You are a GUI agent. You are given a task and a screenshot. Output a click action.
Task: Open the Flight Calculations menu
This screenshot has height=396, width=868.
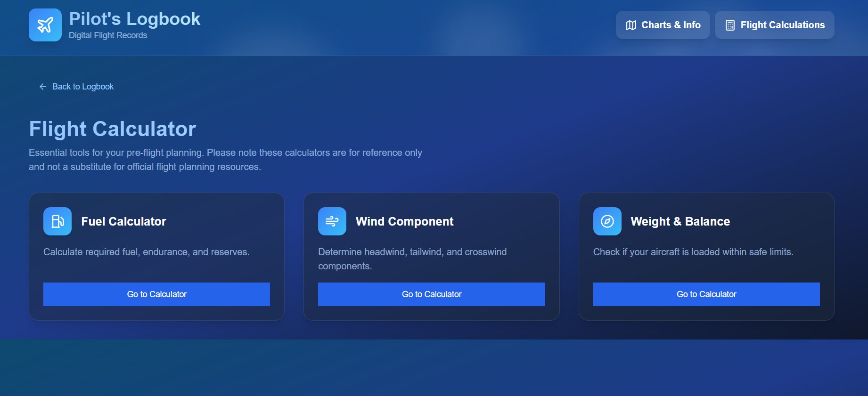(774, 25)
